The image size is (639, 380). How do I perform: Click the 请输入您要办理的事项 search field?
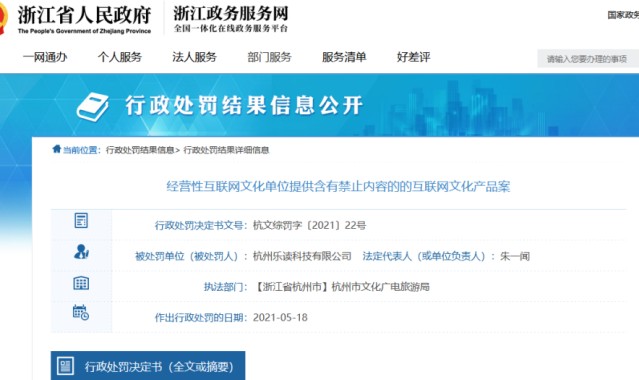click(588, 59)
